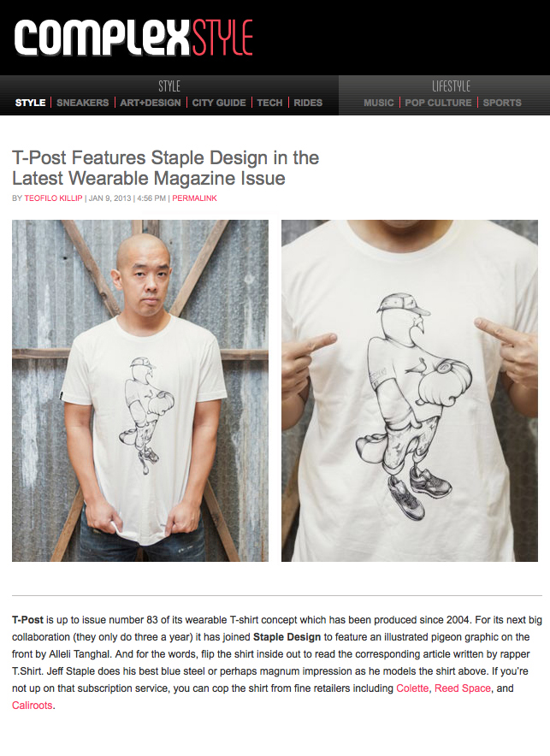Open author Teofilo Killip's page
Screen dimensions: 550x756
[x=54, y=198]
